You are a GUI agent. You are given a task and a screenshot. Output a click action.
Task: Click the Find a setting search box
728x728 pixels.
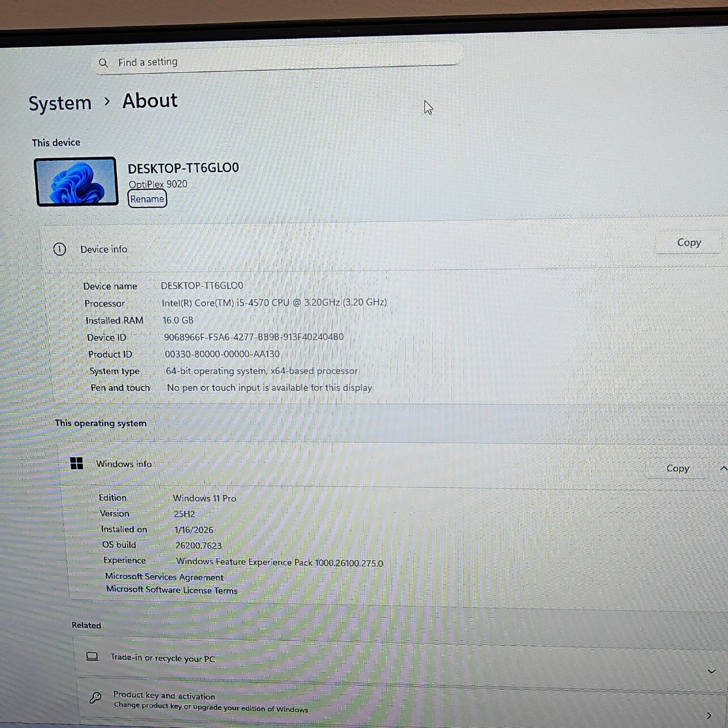pyautogui.click(x=277, y=62)
